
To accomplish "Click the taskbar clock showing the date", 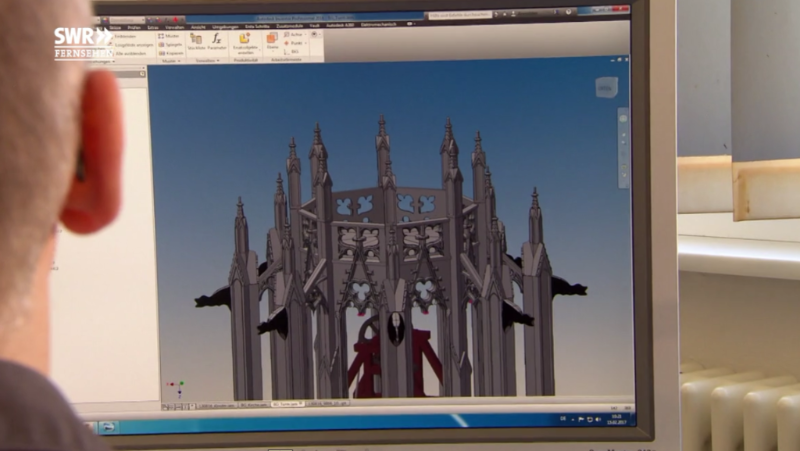I will point(616,419).
